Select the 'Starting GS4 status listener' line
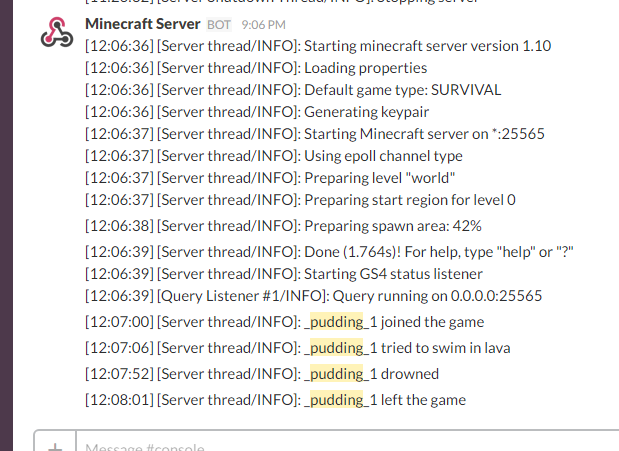619x451 pixels. point(284,274)
